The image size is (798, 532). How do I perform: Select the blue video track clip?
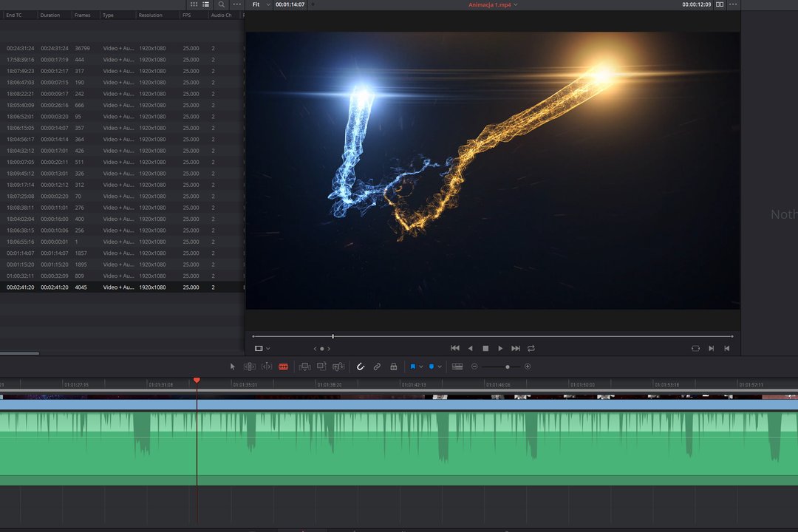coord(399,405)
